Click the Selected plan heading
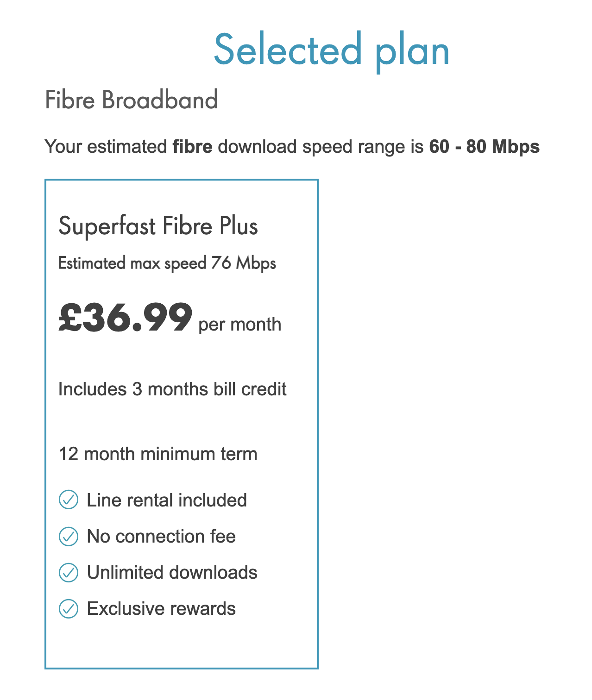 click(x=332, y=50)
